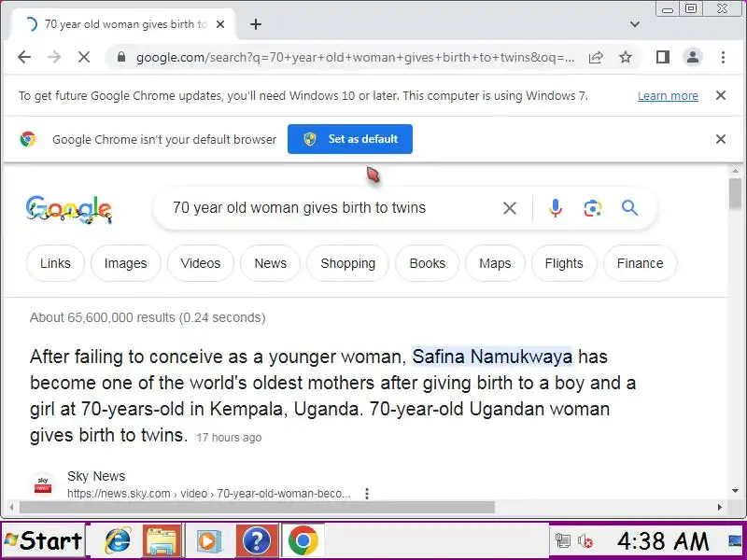Click the 4:38 AM clock
Screen dimensions: 747x560
click(x=663, y=541)
